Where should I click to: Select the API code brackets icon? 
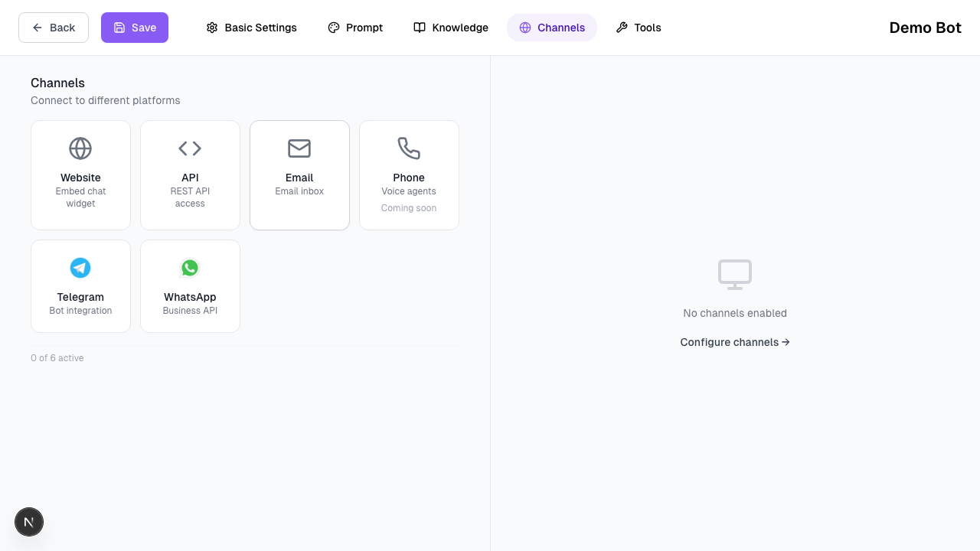(190, 148)
